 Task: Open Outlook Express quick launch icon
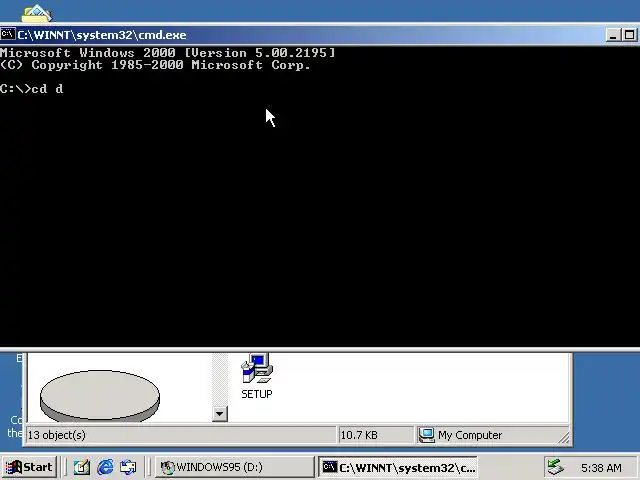[128, 467]
